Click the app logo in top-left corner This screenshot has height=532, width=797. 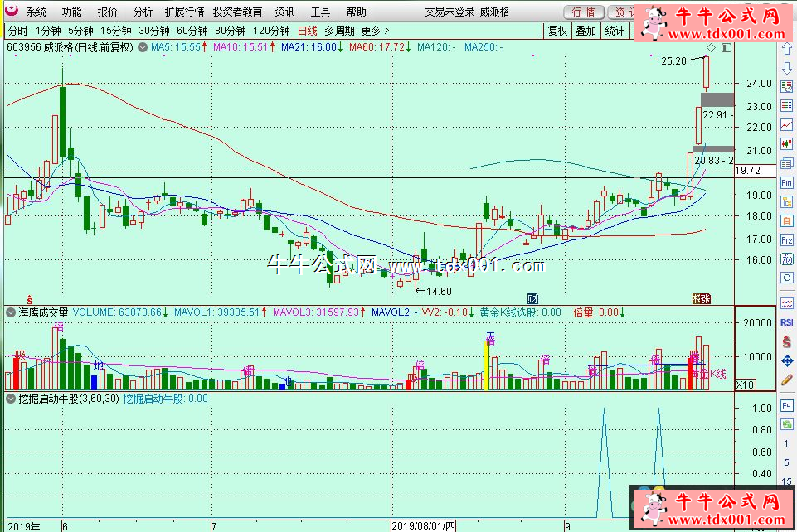pyautogui.click(x=11, y=10)
